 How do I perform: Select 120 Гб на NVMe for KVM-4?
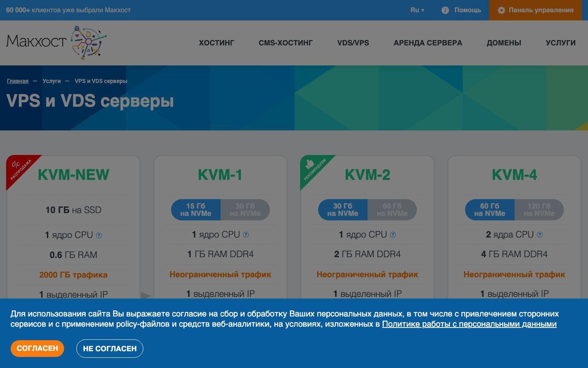[x=539, y=210]
